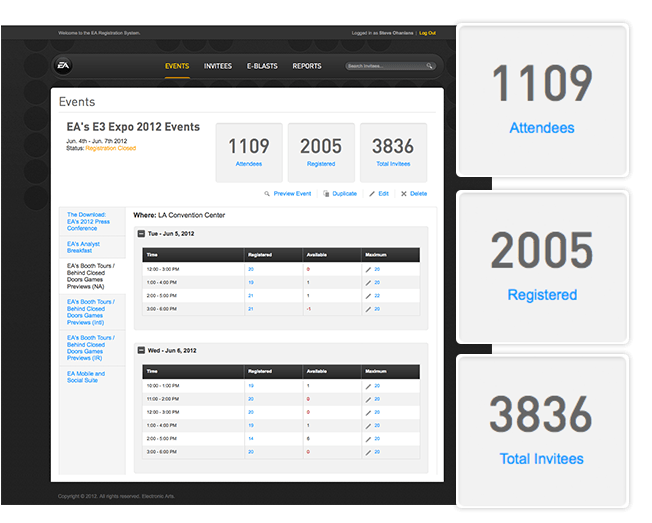
Task: Select EA's Booth Tours Previews (NA) item
Action: pyautogui.click(x=91, y=276)
